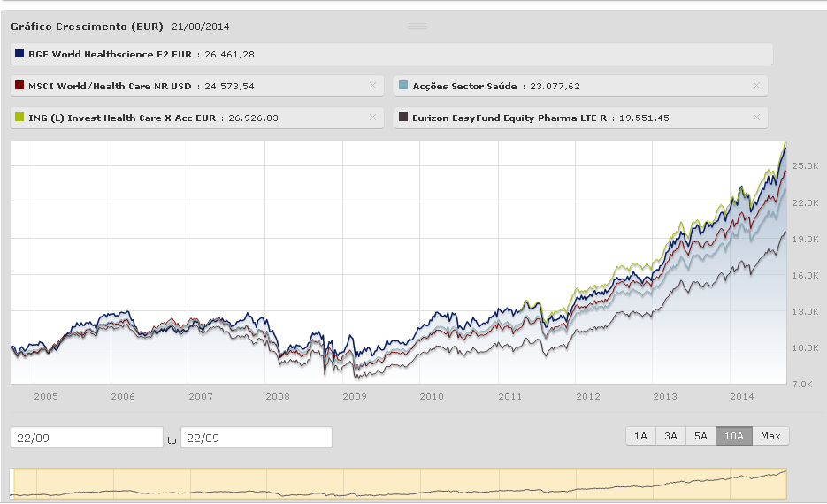Focus the end date field after 'to'
Image resolution: width=827 pixels, height=504 pixels.
[256, 438]
